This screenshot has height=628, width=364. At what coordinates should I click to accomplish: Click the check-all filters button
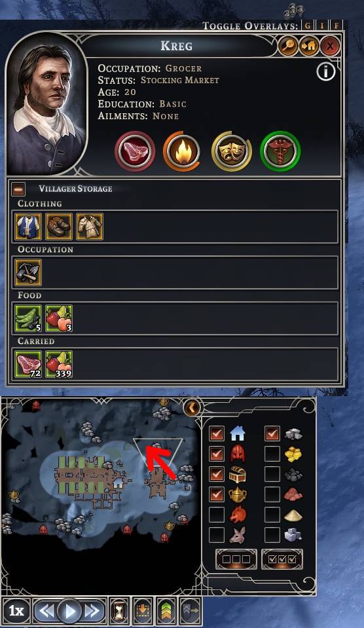click(282, 559)
